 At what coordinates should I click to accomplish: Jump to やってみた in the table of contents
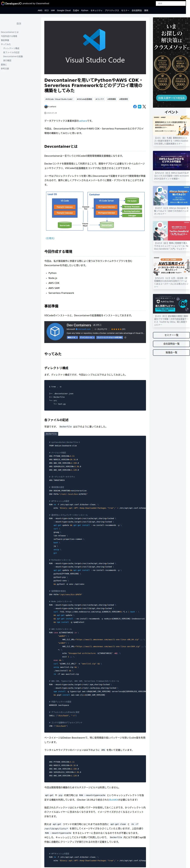click(6, 44)
